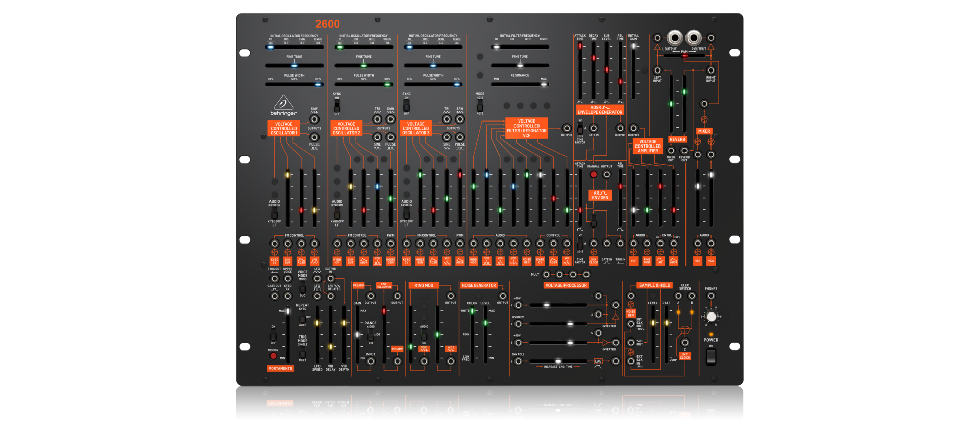980x434 pixels.
Task: Click the VCO 3 SINE output jack
Action: tap(447, 137)
